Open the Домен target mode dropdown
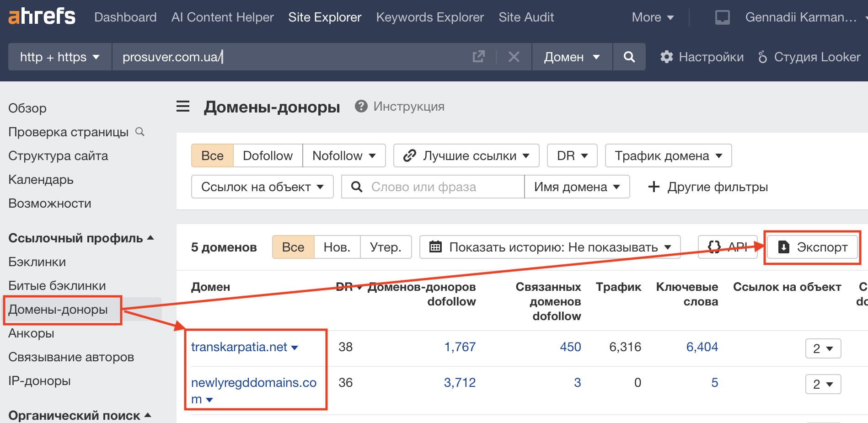The width and height of the screenshot is (868, 423). click(x=571, y=57)
